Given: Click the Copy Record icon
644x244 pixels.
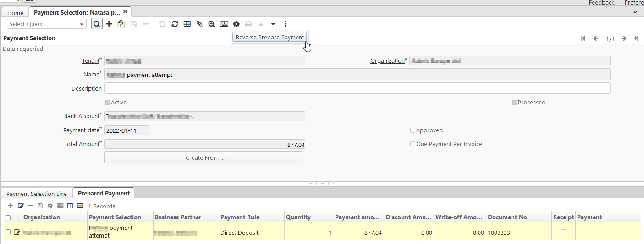Looking at the screenshot, I should click(x=121, y=24).
